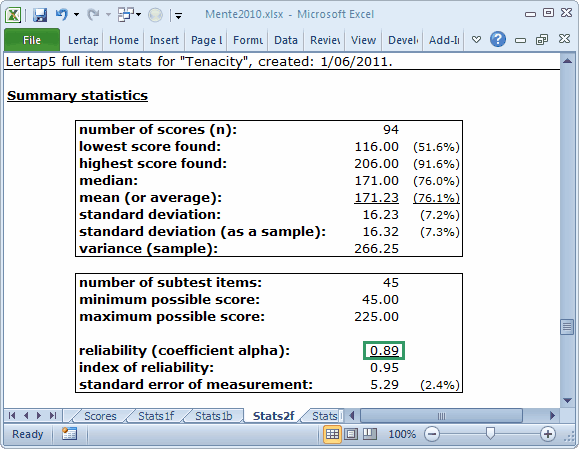The image size is (579, 449).
Task: Click the index of reliability 0.95
Action: pyautogui.click(x=384, y=368)
